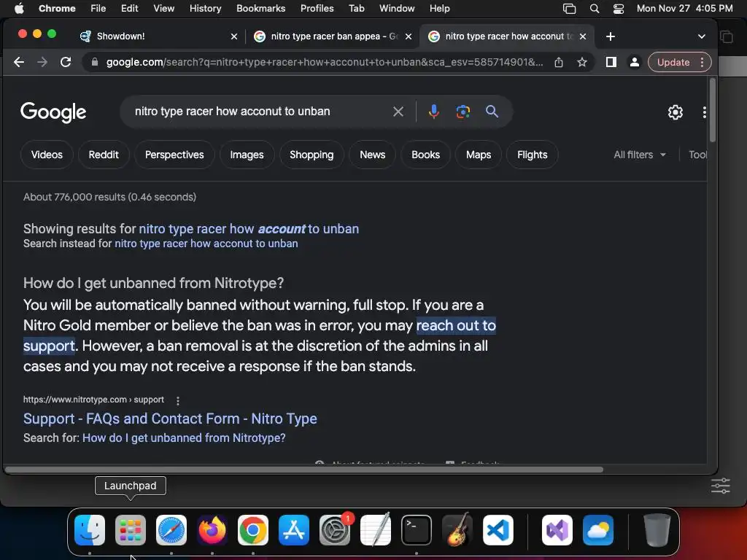Switch to News results
The height and width of the screenshot is (560, 747).
click(x=373, y=155)
